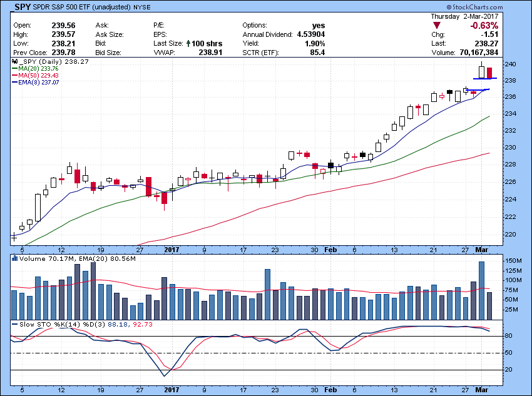Click the EPS label

tap(160, 34)
